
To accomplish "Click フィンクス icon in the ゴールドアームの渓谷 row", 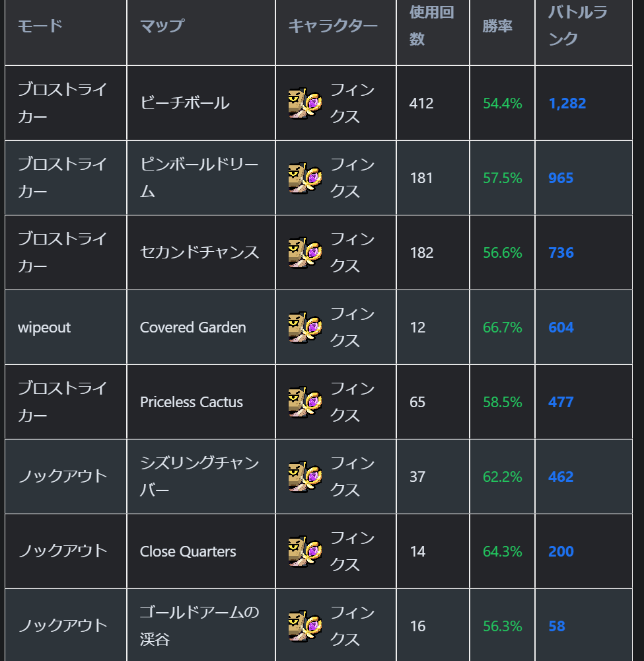I will pos(305,626).
